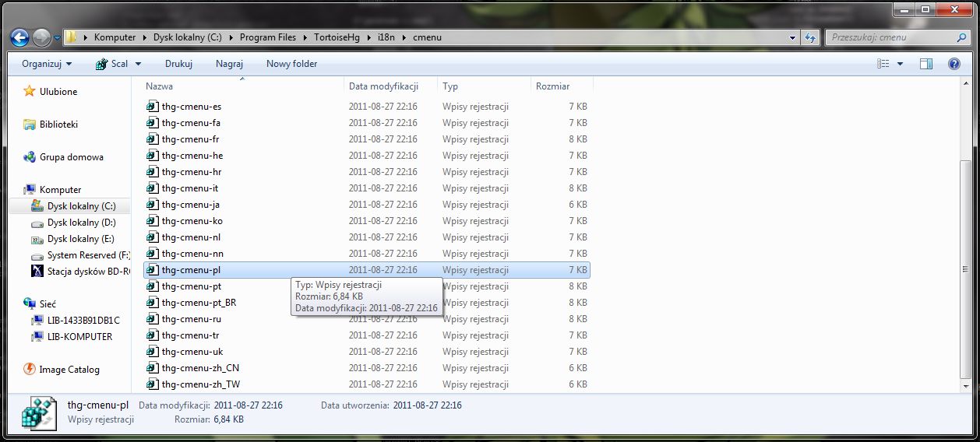This screenshot has width=980, height=442.
Task: Sort by the Data modyfikacji column header
Action: (390, 86)
